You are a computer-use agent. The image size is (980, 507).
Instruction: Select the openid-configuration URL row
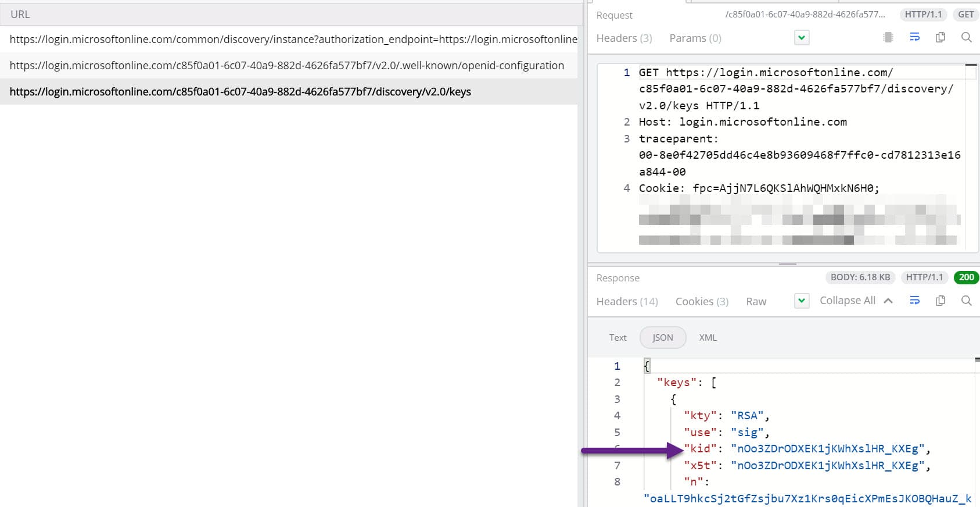[287, 66]
